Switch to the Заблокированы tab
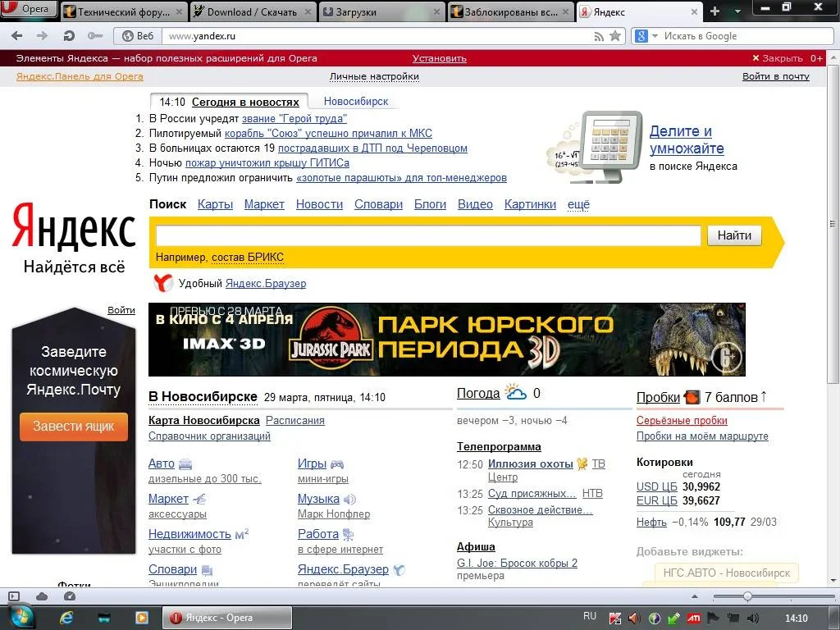This screenshot has width=840, height=630. (510, 11)
